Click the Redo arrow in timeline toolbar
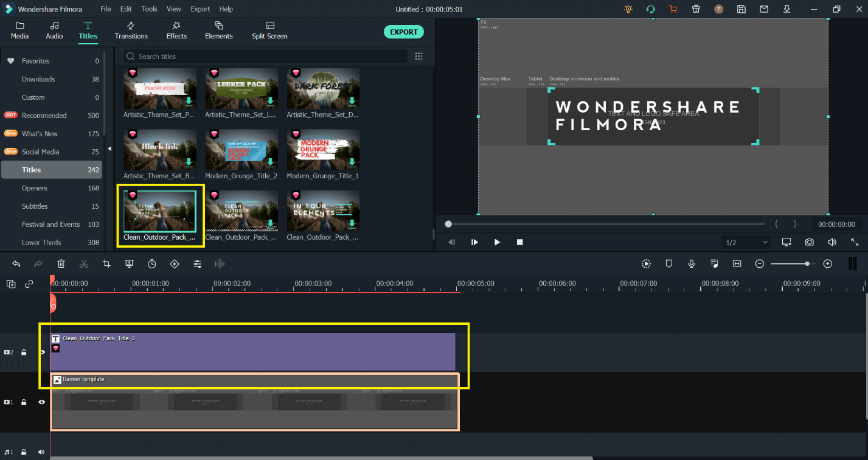 [38, 263]
